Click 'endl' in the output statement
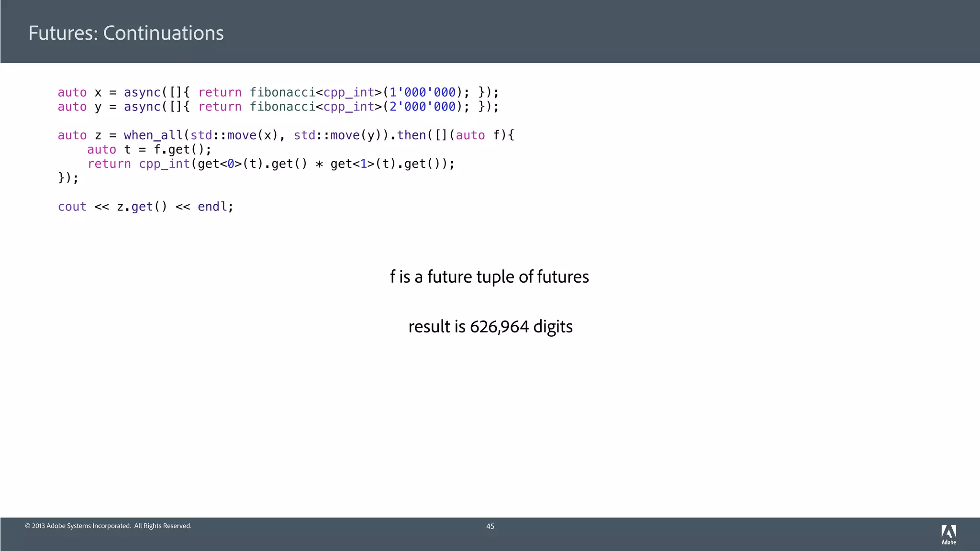This screenshot has height=551, width=980. (212, 207)
